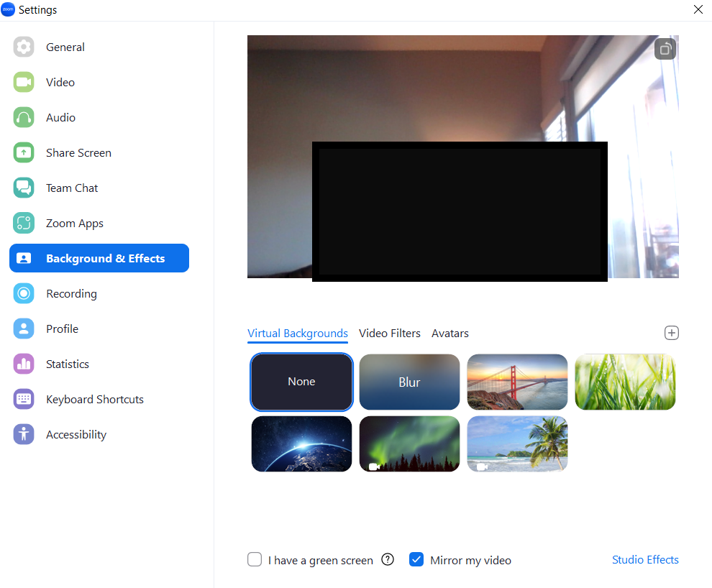Choose the Golden Gate Bridge background
The image size is (712, 588).
pyautogui.click(x=517, y=382)
